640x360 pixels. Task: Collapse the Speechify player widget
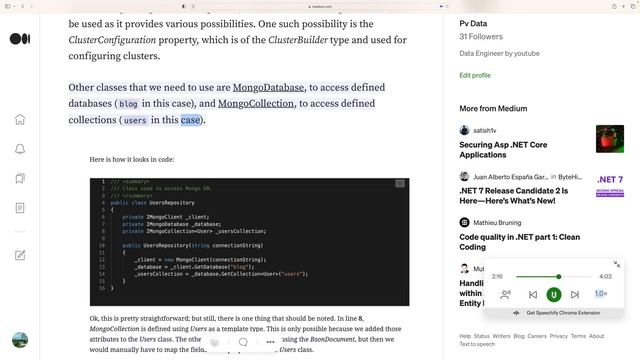click(x=617, y=265)
